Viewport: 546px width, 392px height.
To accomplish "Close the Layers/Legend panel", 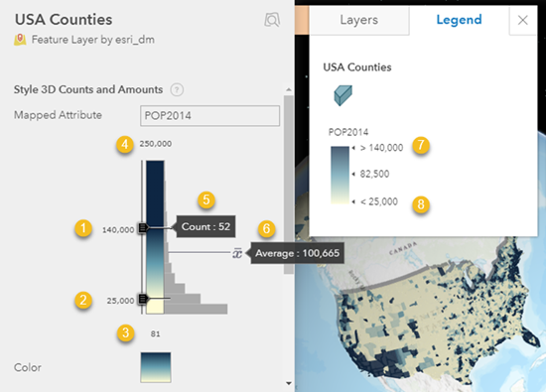I will point(522,20).
